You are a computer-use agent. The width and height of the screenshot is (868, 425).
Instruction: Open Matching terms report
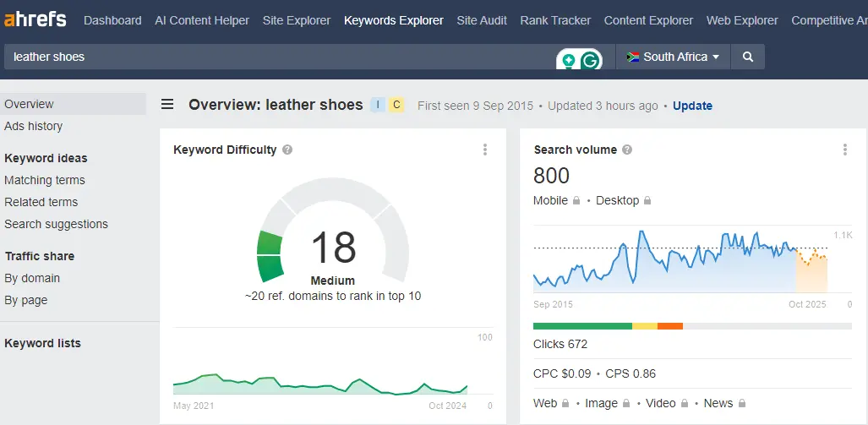pyautogui.click(x=45, y=181)
